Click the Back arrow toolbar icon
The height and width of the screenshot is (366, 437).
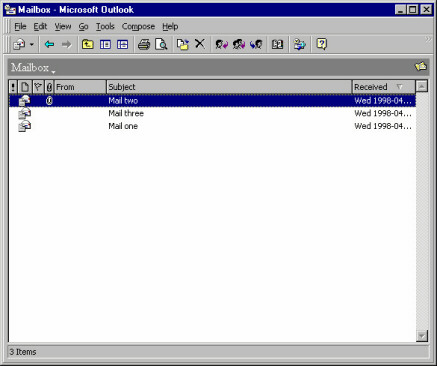49,44
